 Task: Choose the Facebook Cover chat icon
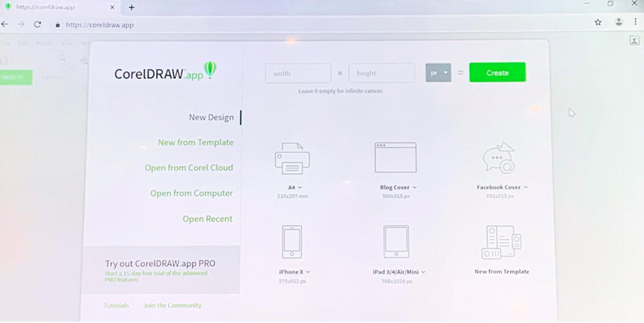tap(498, 157)
